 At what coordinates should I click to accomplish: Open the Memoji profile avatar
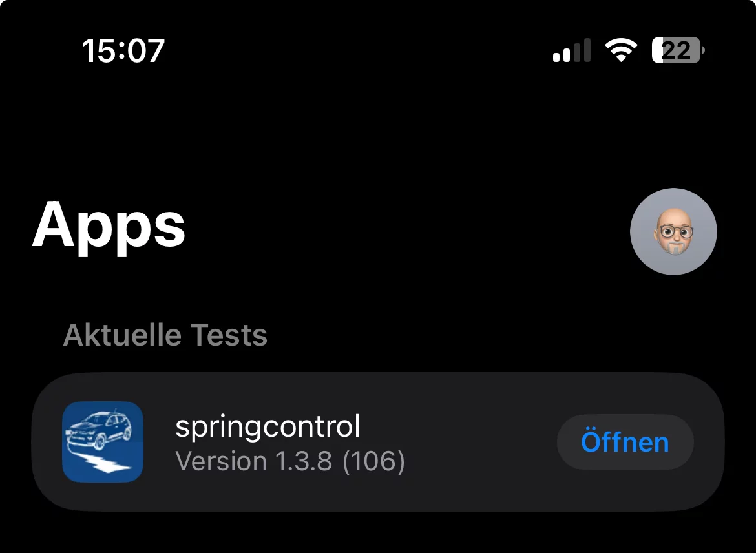pos(673,231)
